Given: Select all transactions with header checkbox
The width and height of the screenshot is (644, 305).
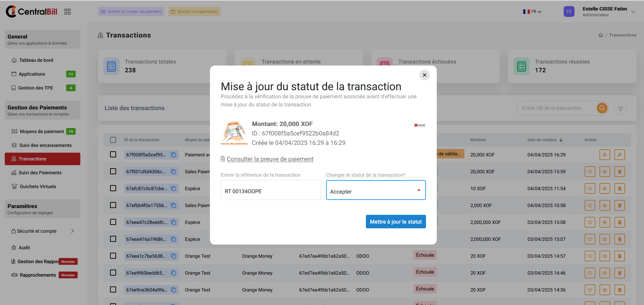Looking at the screenshot, I should tap(113, 140).
